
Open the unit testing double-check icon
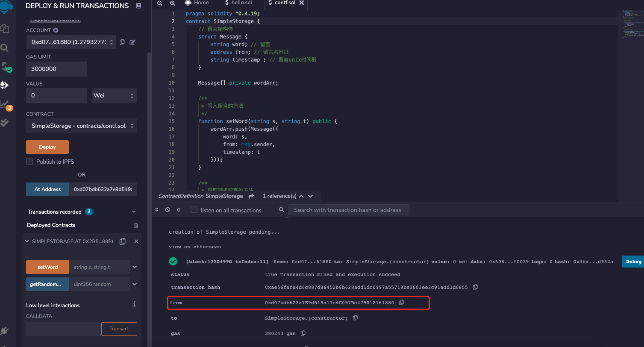[4, 123]
